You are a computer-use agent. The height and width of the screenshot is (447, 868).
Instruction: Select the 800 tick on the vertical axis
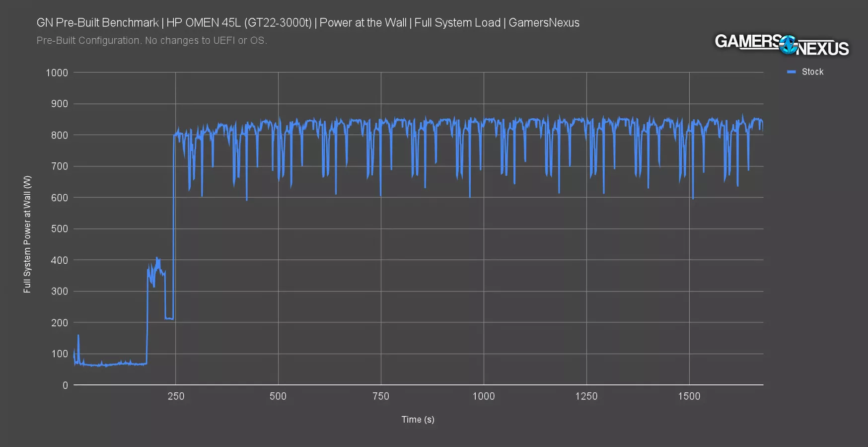click(59, 135)
